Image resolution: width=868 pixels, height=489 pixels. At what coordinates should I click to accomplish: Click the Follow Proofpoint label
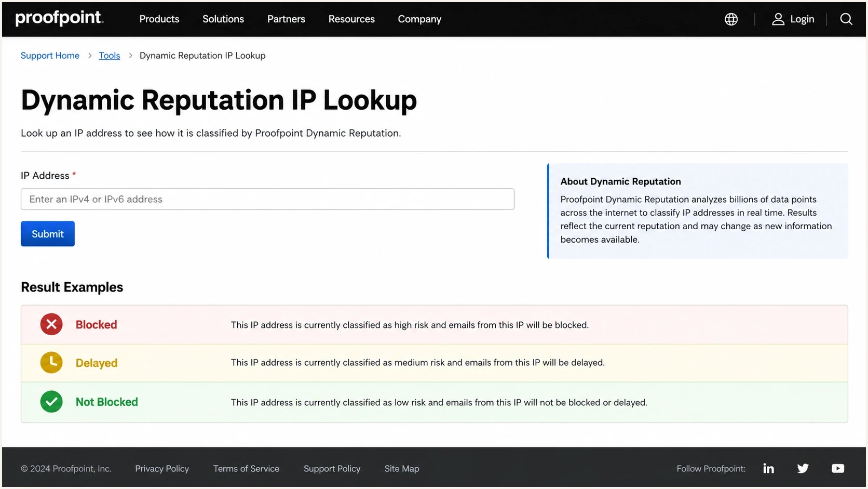pos(711,469)
